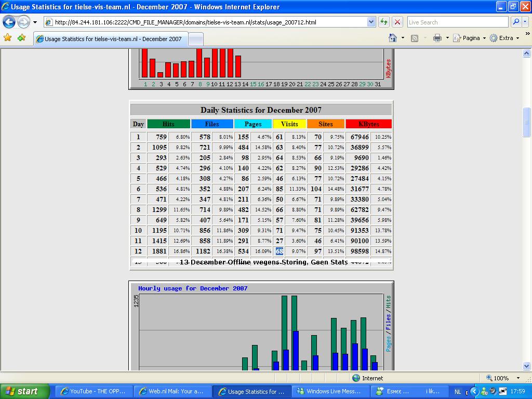Click the system clock showing 17:59

[517, 392]
